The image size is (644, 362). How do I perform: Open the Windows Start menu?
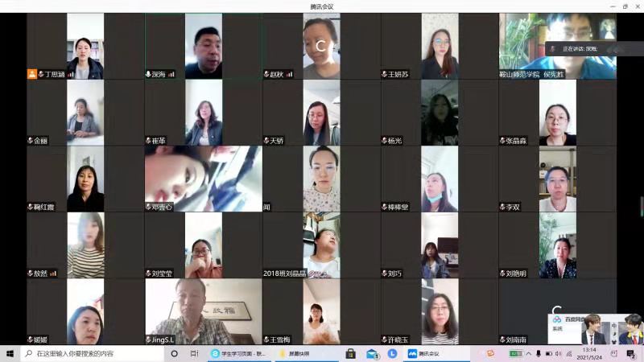coord(10,353)
